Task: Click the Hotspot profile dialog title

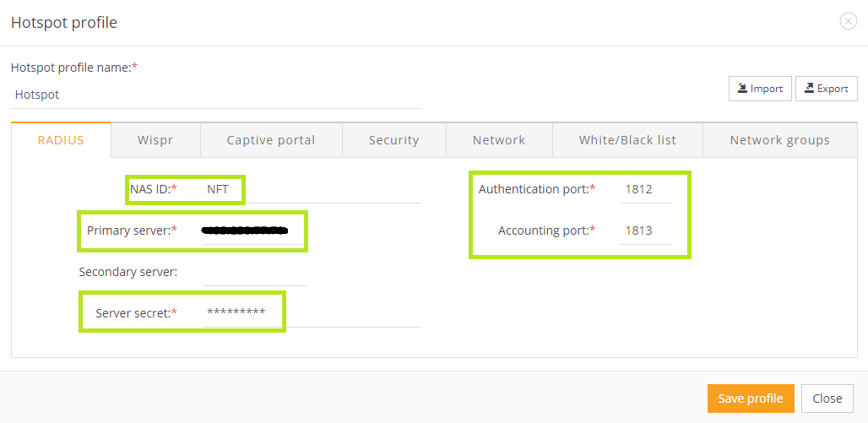Action: [x=64, y=23]
